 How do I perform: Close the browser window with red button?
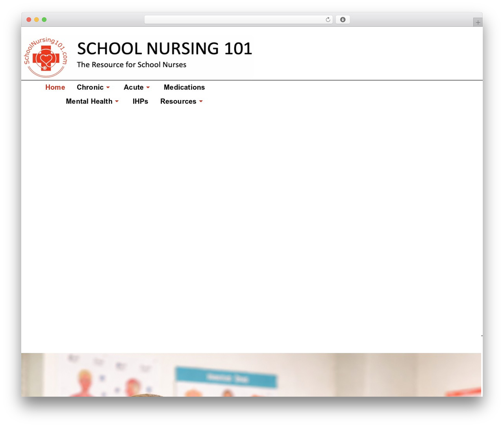(29, 20)
